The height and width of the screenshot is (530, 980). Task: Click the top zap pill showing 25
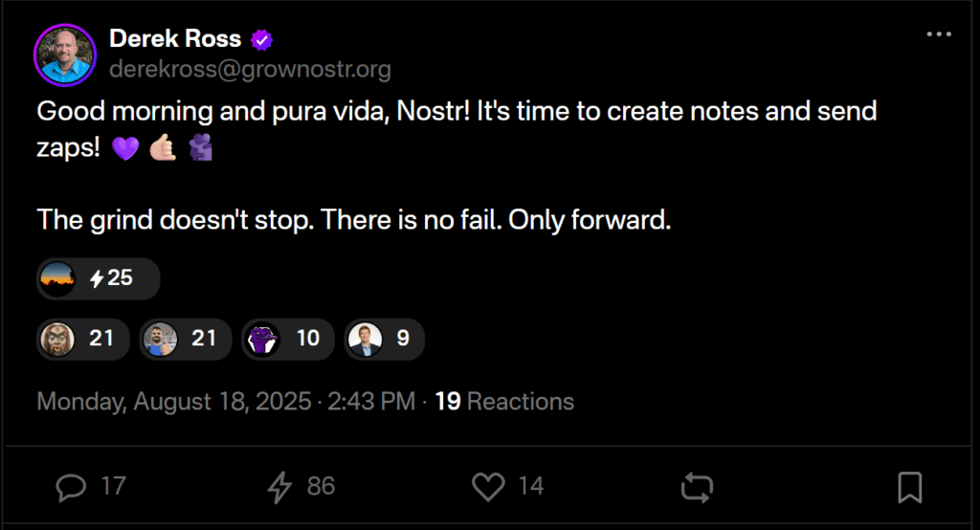(x=98, y=279)
